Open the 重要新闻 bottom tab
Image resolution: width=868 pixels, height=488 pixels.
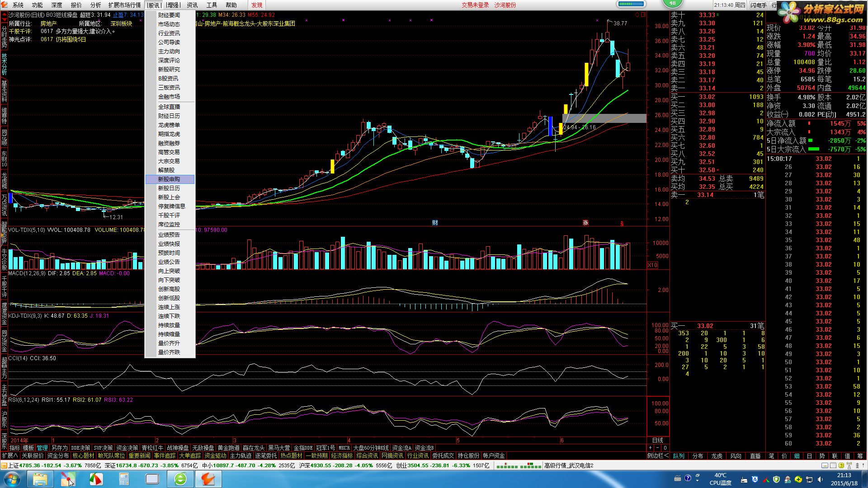(x=140, y=456)
